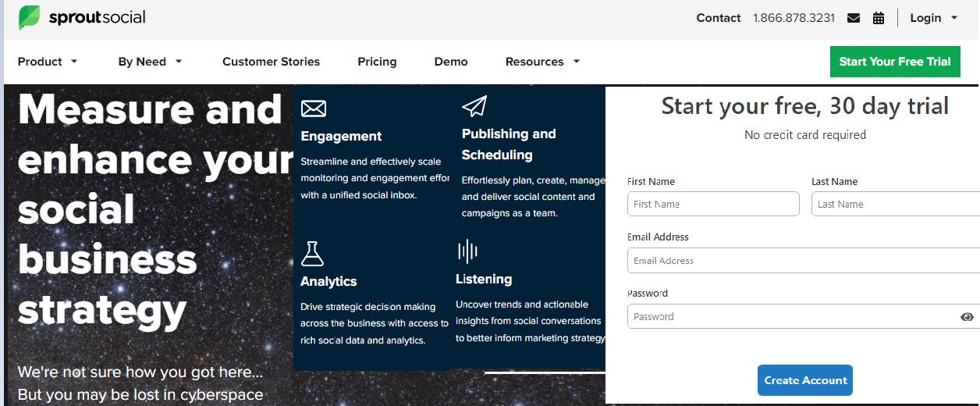Focus the First Name field

pos(713,204)
